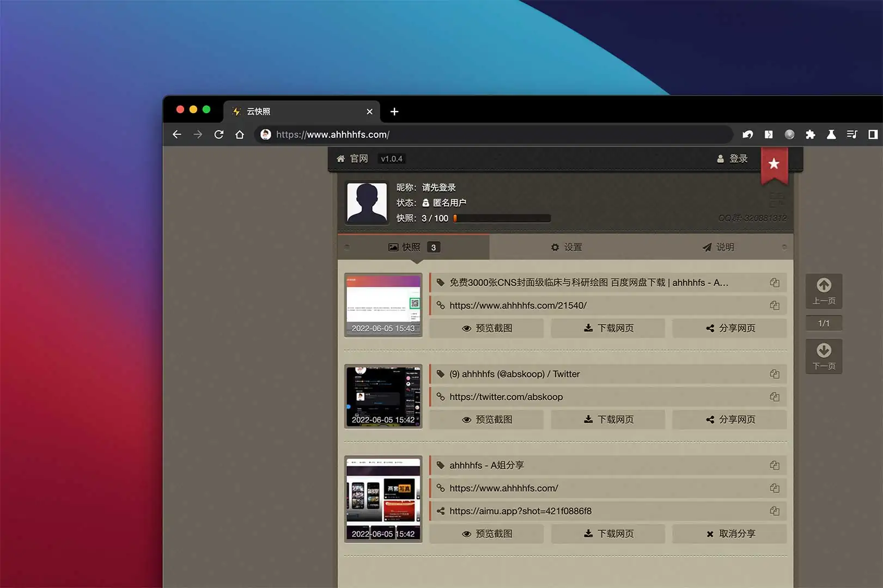
Task: Reload the page in browser toolbar
Action: click(x=219, y=134)
